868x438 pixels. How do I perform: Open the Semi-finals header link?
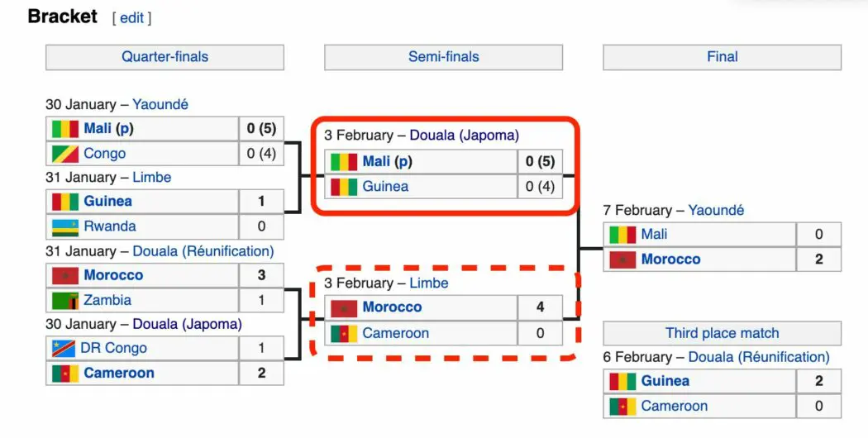(x=443, y=56)
